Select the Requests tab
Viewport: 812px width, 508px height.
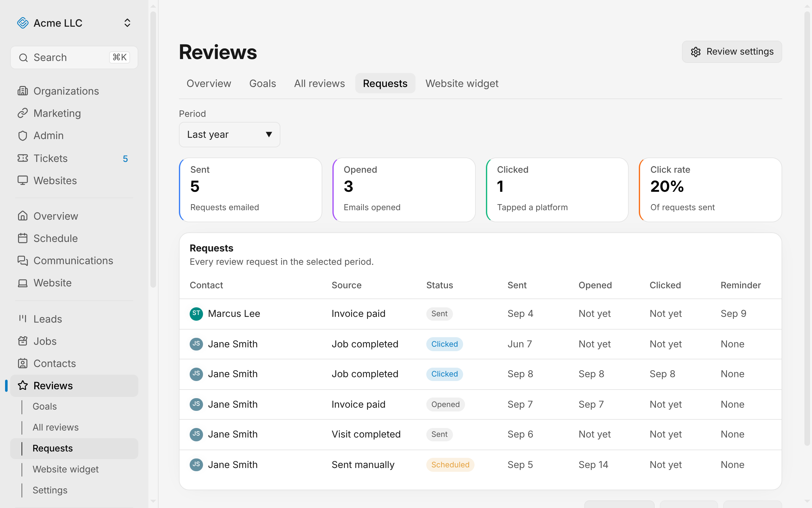click(385, 83)
